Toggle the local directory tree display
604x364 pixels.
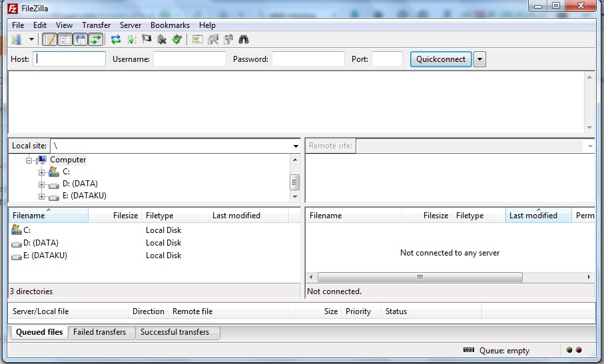pyautogui.click(x=65, y=39)
